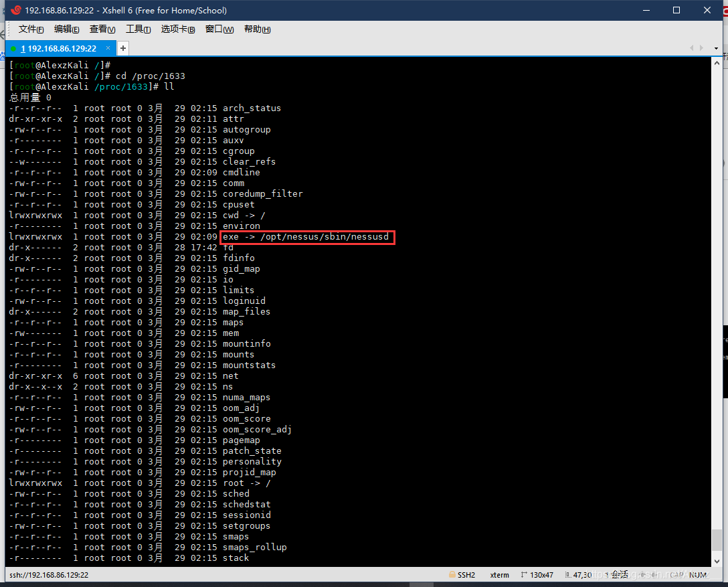Click ssh://192.168.86.129:22 in status bar
This screenshot has height=587, width=728.
coord(49,575)
